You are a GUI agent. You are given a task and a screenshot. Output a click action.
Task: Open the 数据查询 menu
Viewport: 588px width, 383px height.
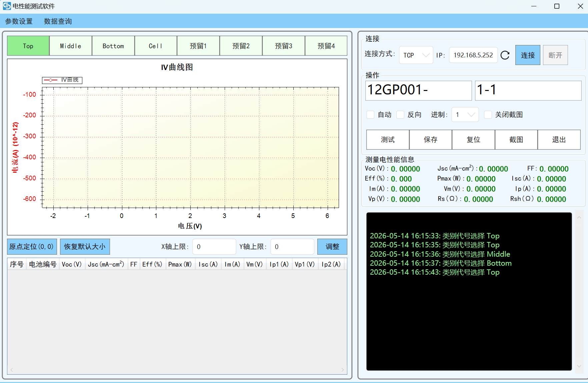tap(58, 21)
